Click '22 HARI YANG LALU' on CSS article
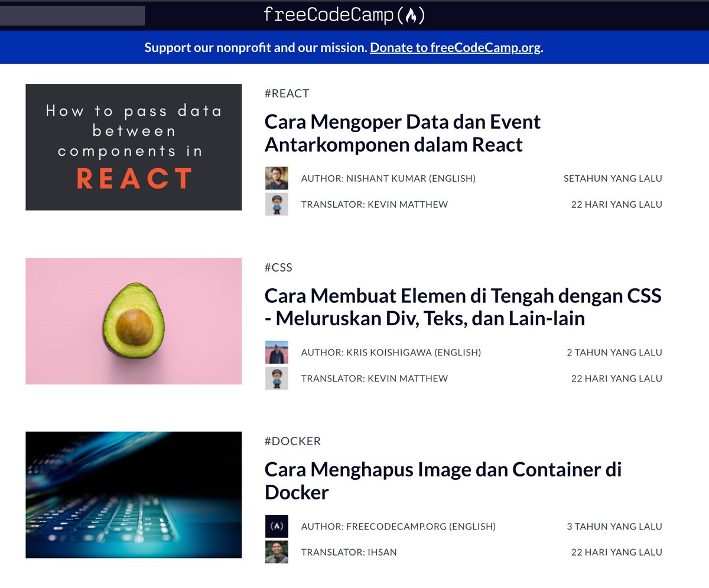Image resolution: width=709 pixels, height=588 pixels. click(x=616, y=378)
